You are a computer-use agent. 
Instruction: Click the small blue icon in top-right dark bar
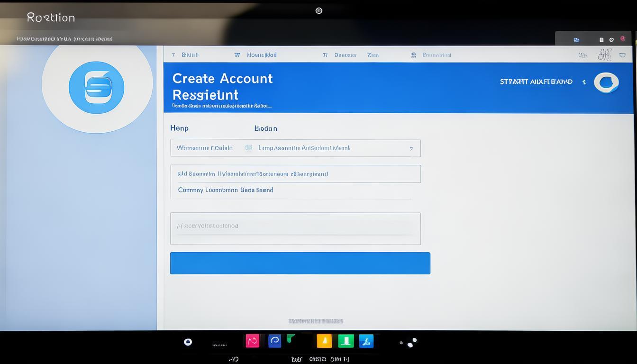click(x=576, y=40)
